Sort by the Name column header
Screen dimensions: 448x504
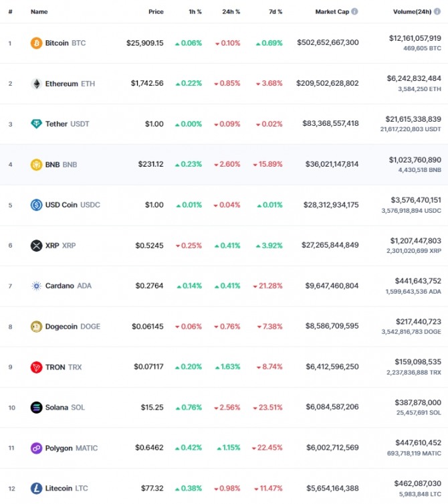click(x=39, y=11)
